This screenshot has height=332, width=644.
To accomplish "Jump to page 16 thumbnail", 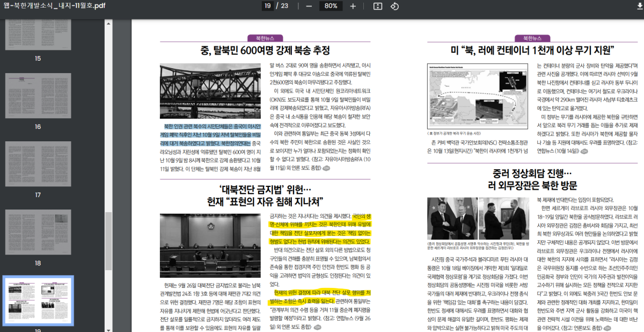I will (38, 96).
